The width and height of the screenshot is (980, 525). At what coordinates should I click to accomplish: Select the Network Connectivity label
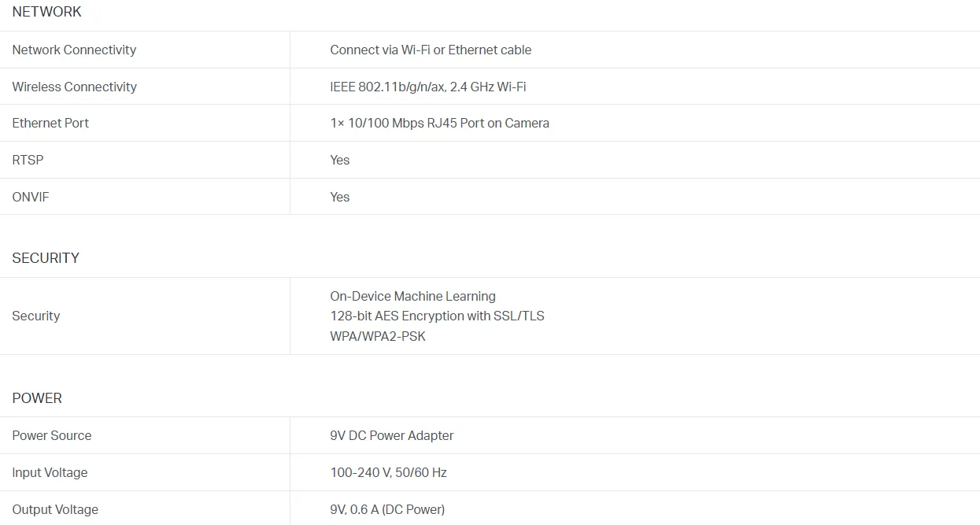tap(74, 50)
